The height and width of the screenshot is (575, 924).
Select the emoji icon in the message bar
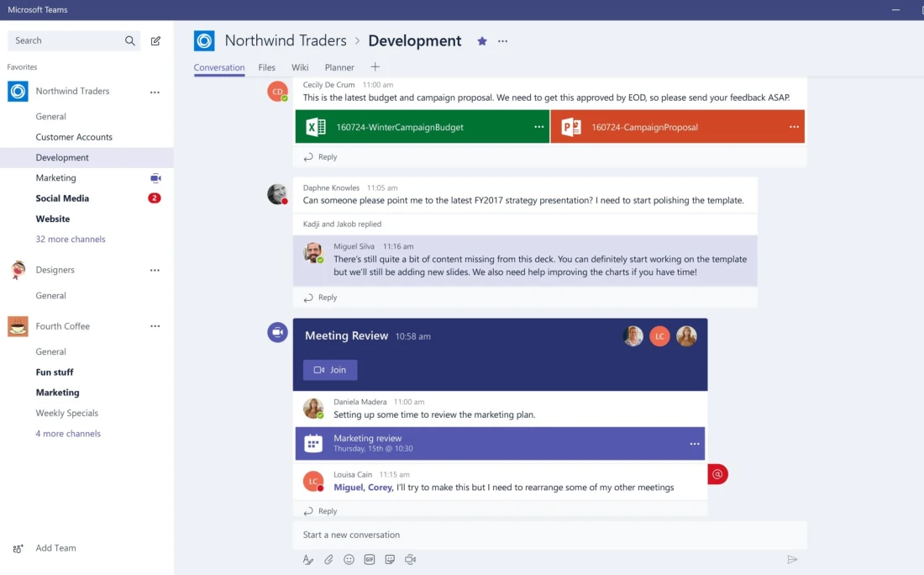coord(349,559)
